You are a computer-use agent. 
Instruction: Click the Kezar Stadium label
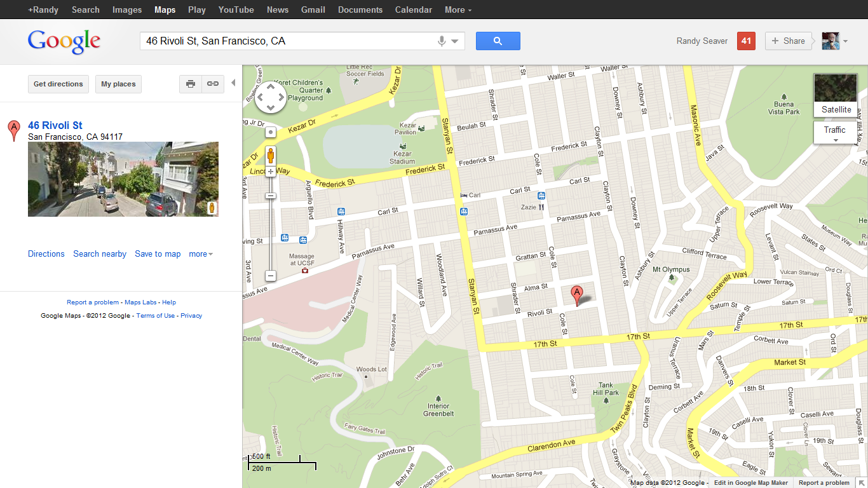[x=403, y=158]
